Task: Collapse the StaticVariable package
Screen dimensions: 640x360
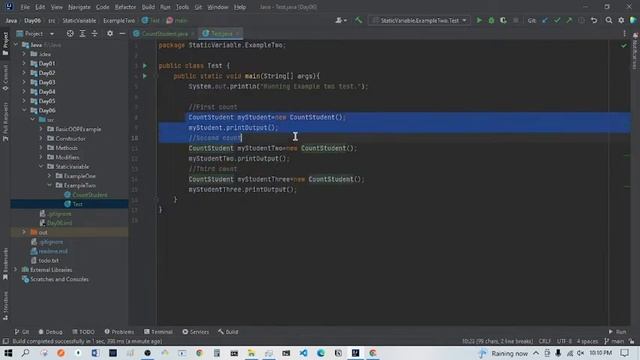Action: point(41,167)
